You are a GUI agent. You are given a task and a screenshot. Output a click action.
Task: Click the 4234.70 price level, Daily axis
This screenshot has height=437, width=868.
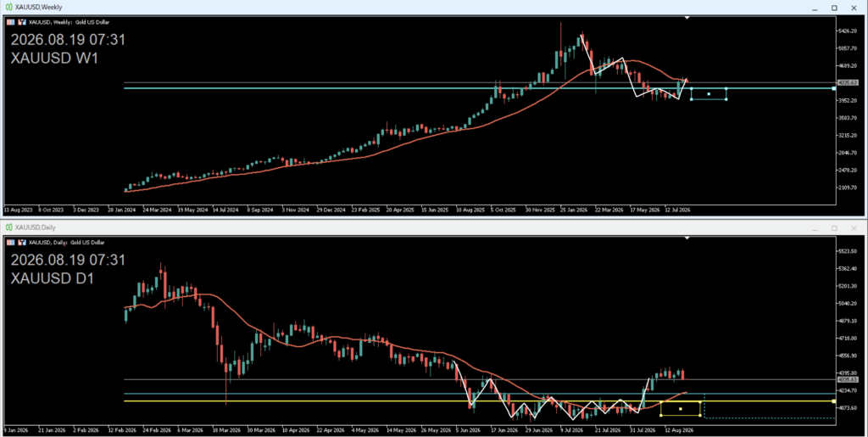tap(848, 390)
